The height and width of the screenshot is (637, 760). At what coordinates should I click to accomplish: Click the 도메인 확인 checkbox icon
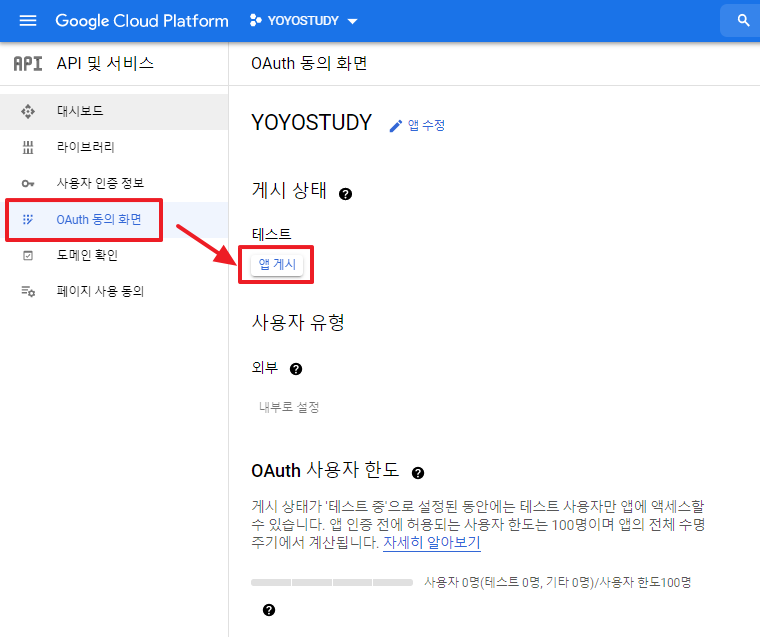pyautogui.click(x=28, y=255)
